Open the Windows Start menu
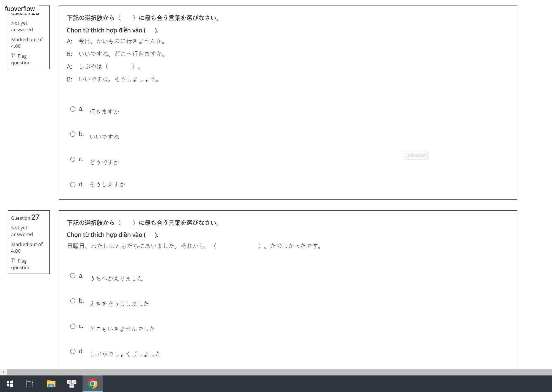The image size is (552, 392). [10, 384]
